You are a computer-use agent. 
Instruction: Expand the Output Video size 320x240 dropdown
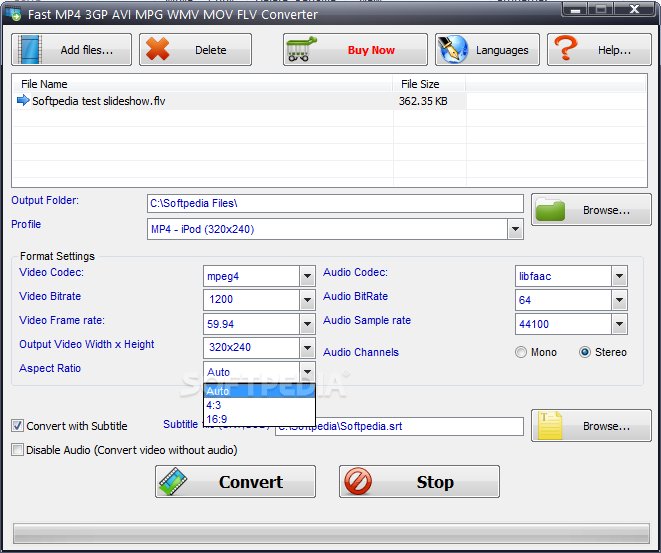[307, 348]
